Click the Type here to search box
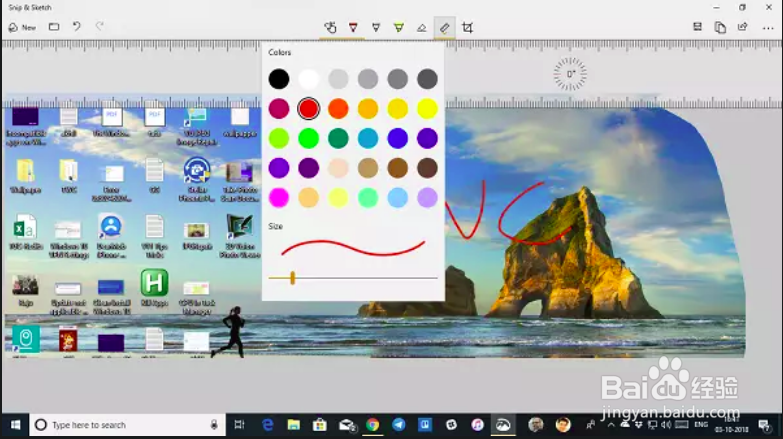 (x=127, y=425)
